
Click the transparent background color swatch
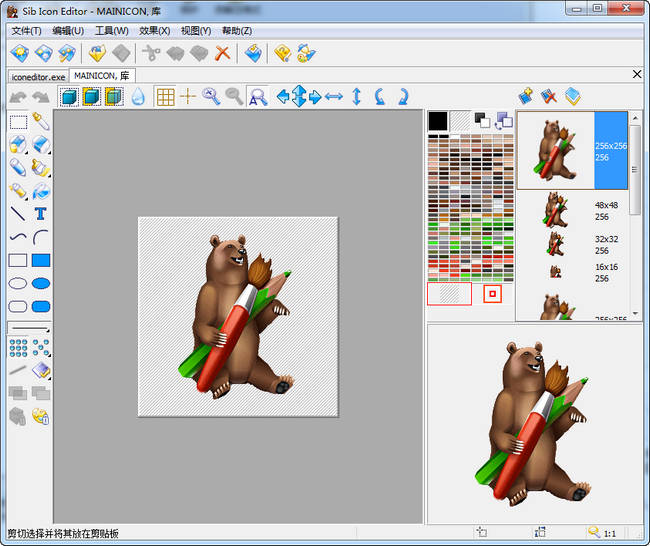(461, 121)
